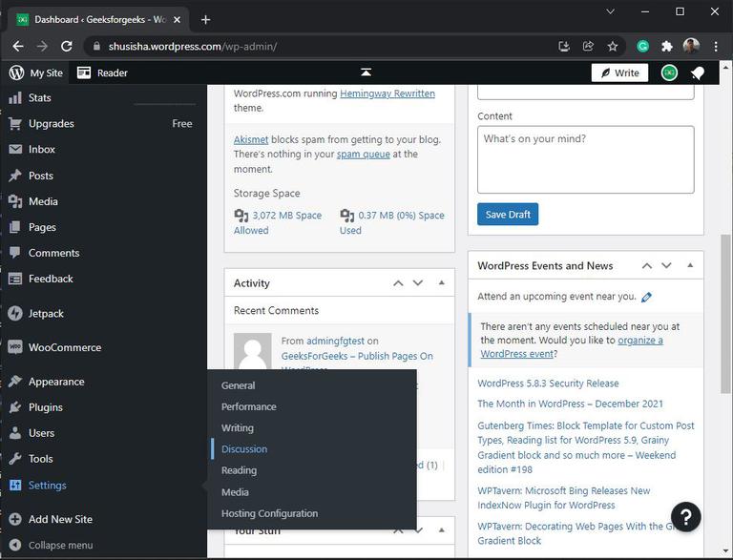Screen dimensions: 733x560
Task: Open the green user avatar in admin bar
Action: (x=669, y=73)
